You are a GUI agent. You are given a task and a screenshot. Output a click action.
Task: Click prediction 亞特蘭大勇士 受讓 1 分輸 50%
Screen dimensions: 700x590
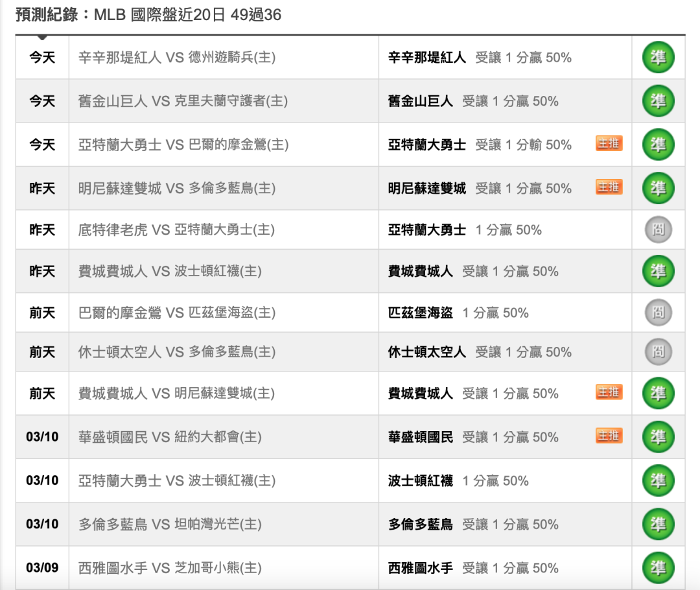pos(480,145)
